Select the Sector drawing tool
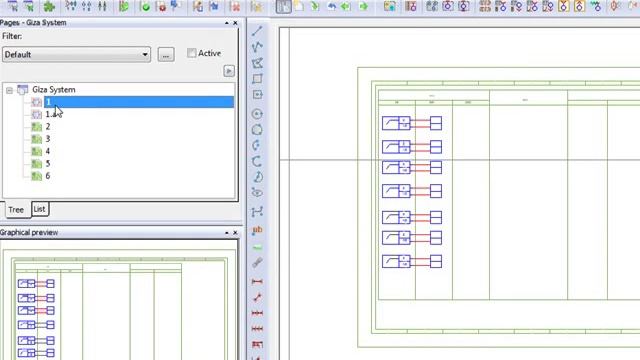Viewport: 640px width, 360px height. coord(257,177)
